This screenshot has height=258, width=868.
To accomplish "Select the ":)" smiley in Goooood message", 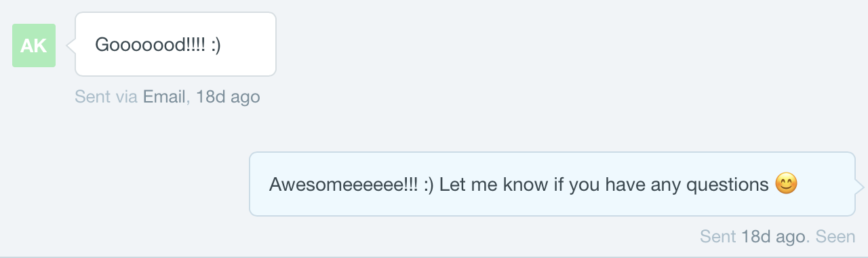I will coord(214,45).
